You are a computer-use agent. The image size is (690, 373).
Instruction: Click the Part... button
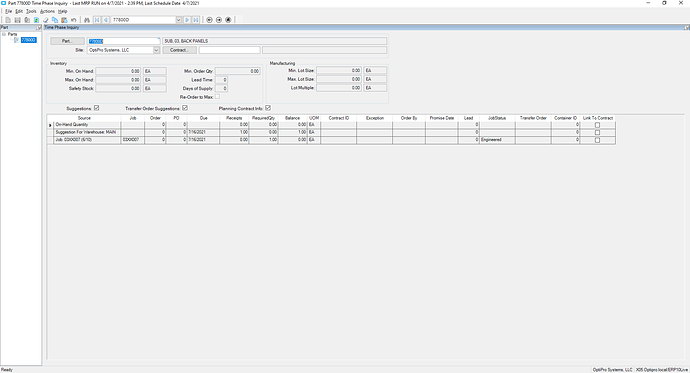coord(67,41)
